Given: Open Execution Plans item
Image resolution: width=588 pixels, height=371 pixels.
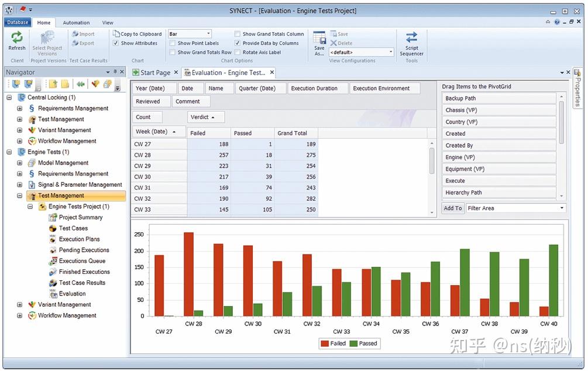Looking at the screenshot, I should pos(79,239).
